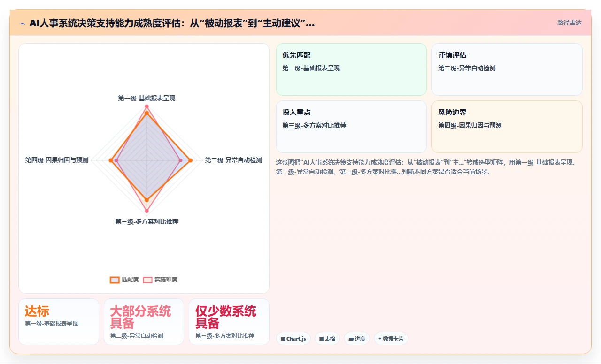Click 第三级-多方案对比推荐 under 仅少数系统具备
The image size is (601, 364).
[x=225, y=336]
